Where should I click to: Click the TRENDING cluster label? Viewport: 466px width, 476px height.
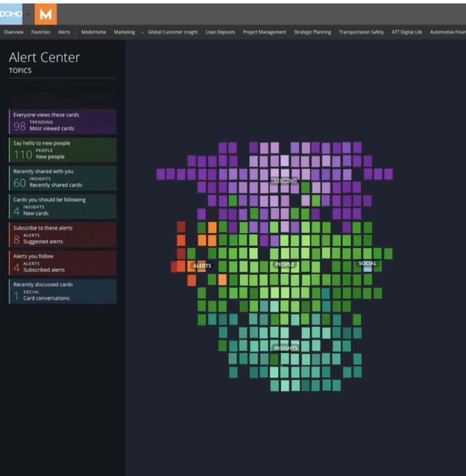tap(284, 181)
